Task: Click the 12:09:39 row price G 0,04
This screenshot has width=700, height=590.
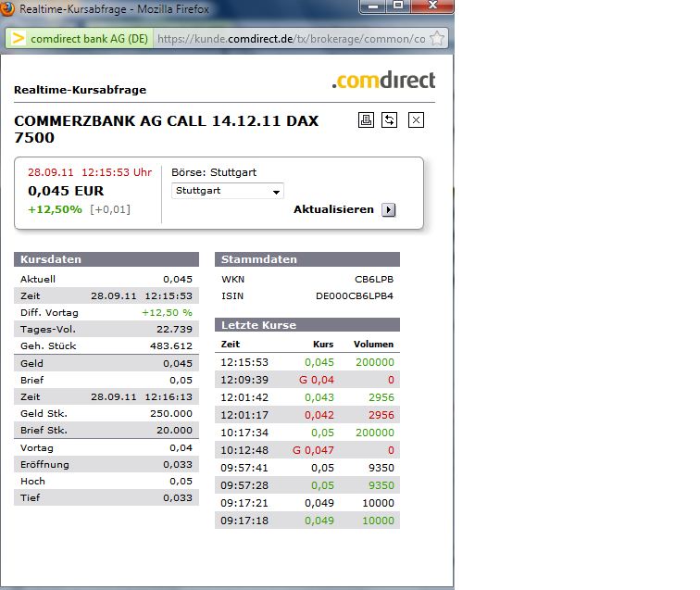Action: 317,380
